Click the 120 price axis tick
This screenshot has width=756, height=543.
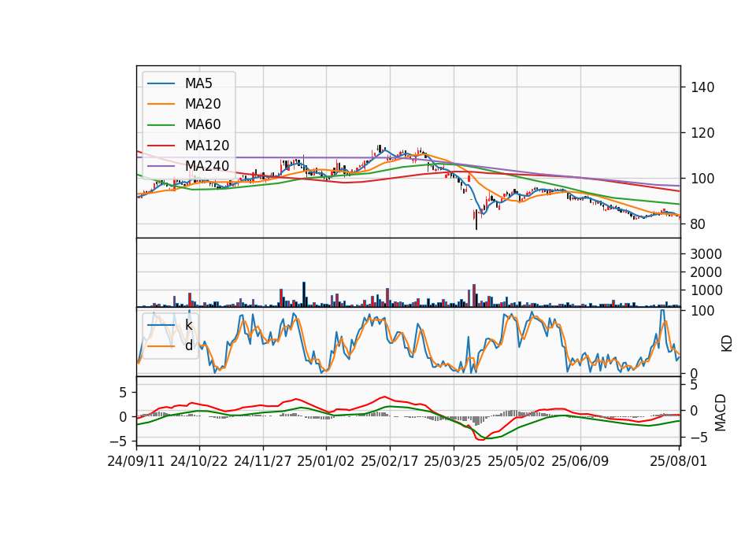point(702,133)
